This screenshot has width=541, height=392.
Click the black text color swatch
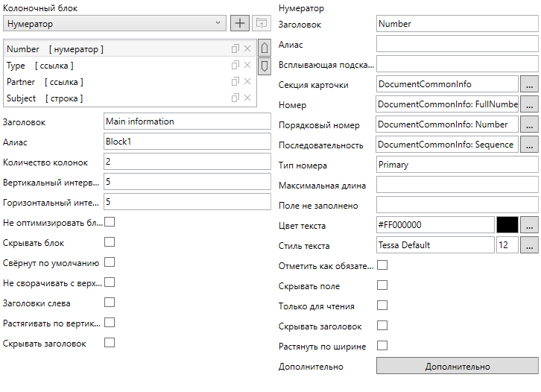click(507, 225)
